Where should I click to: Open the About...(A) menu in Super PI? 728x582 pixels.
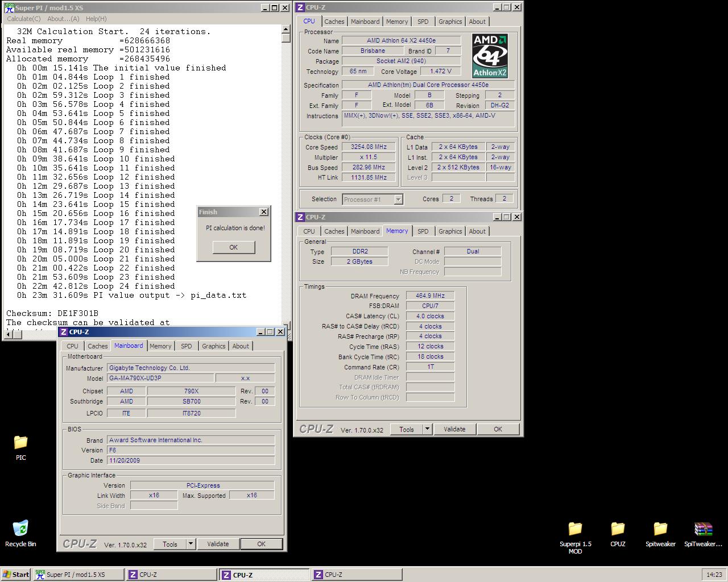tap(63, 19)
